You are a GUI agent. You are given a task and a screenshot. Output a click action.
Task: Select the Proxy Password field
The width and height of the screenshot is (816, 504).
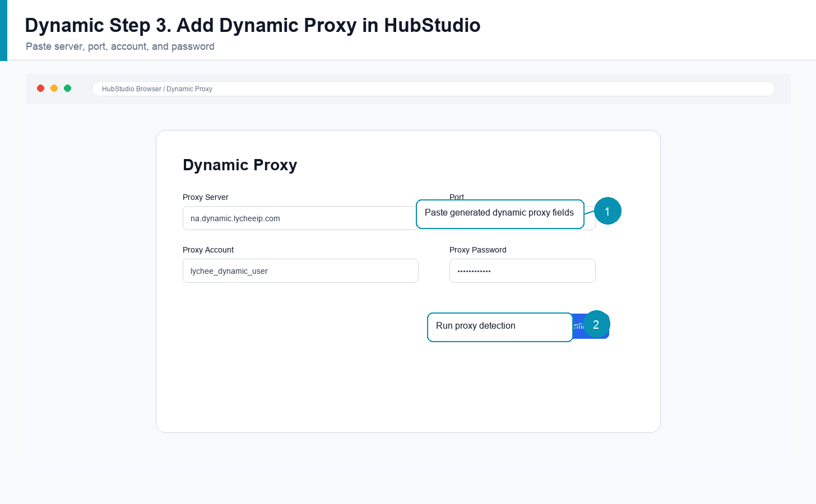(x=522, y=271)
